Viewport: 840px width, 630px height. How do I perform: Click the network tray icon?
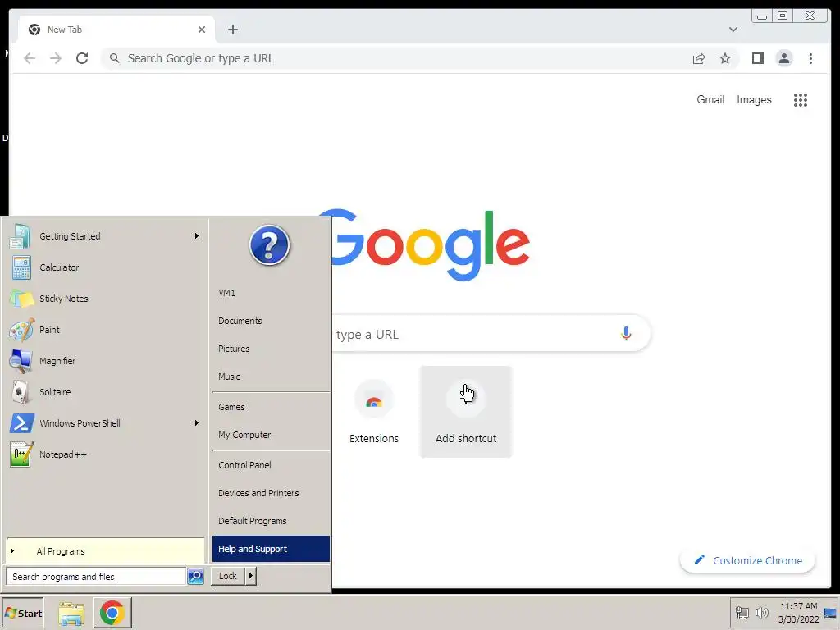tap(742, 613)
